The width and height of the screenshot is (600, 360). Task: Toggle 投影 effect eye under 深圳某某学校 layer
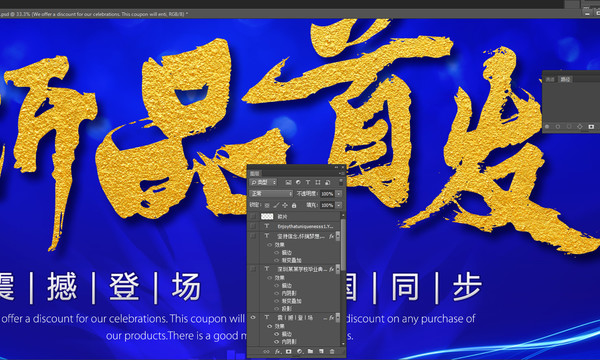(277, 309)
